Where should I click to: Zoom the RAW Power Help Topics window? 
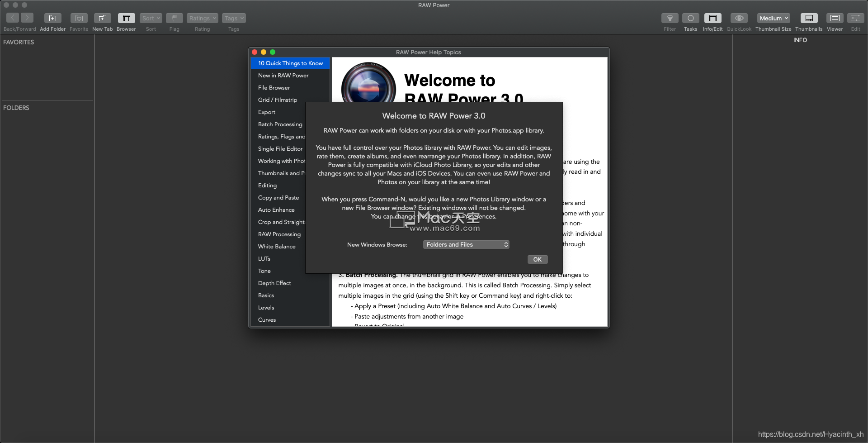pos(273,52)
